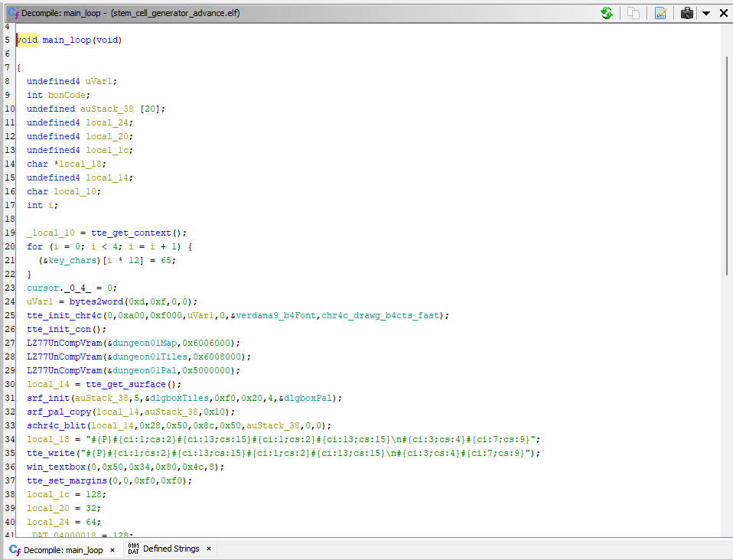Select the Decompile: main_loop tab

pyautogui.click(x=63, y=550)
